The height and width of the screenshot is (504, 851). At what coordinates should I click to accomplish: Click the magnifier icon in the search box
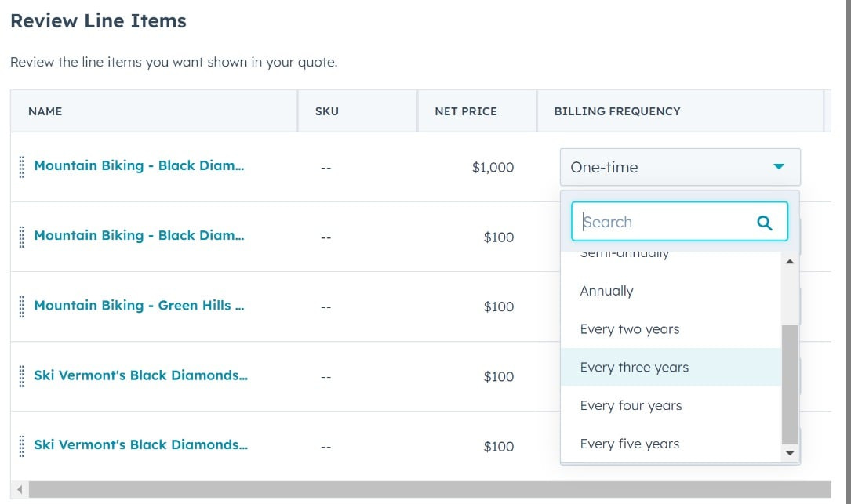point(764,223)
